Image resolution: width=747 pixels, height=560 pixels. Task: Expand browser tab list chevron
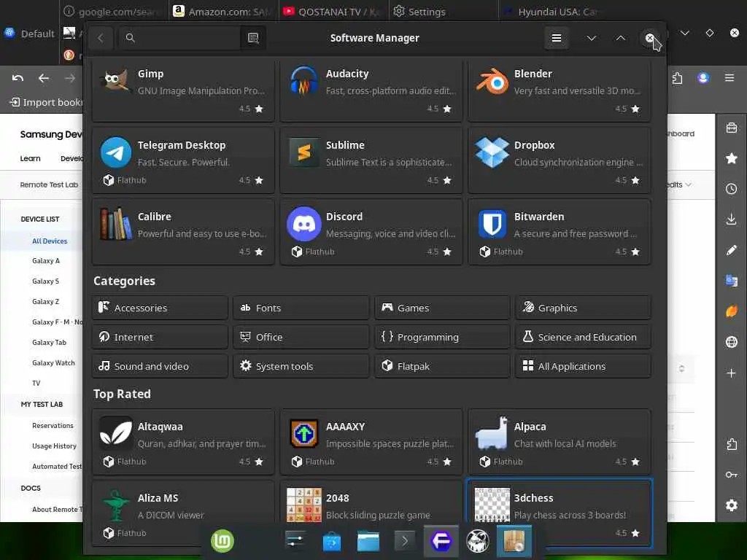coord(684,33)
